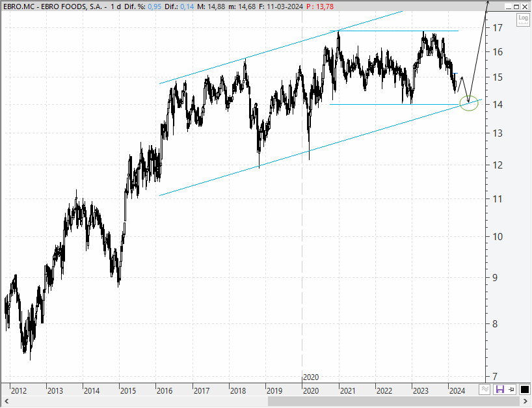Click the purple floppy disk save icon
The width and height of the screenshot is (532, 408).
(x=499, y=389)
